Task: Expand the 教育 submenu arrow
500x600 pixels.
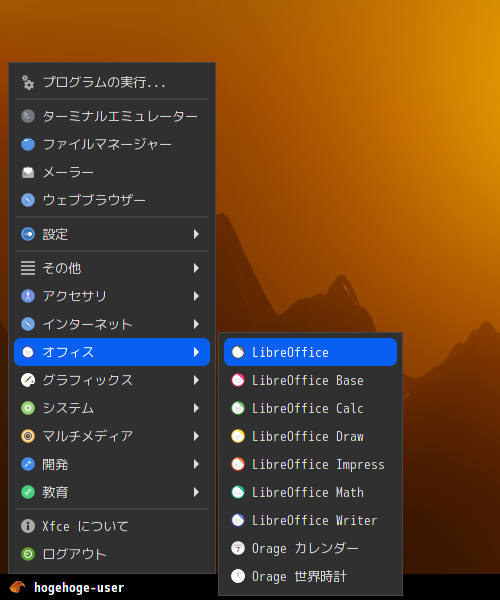Action: (x=196, y=492)
